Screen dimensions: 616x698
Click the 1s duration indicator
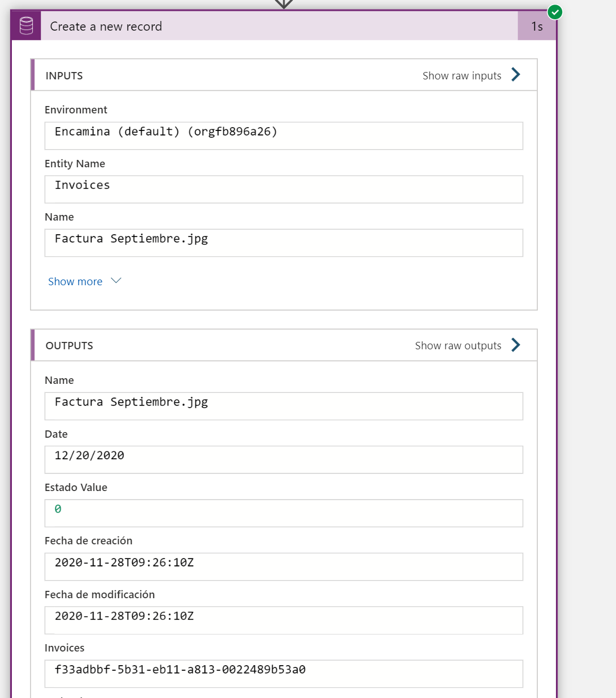536,26
